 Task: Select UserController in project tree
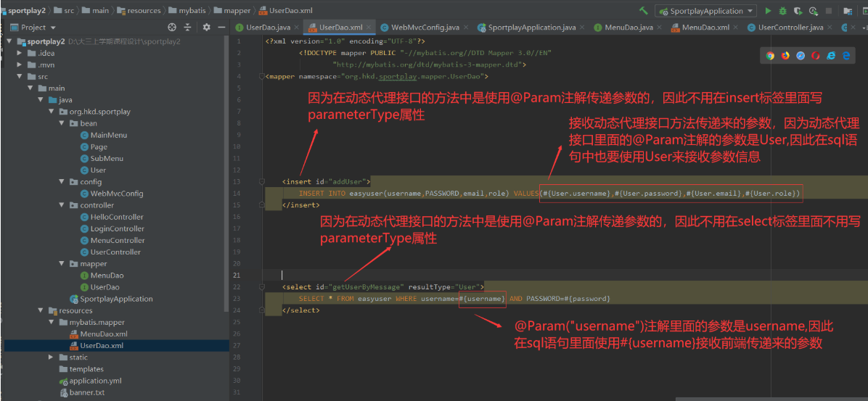click(x=110, y=252)
